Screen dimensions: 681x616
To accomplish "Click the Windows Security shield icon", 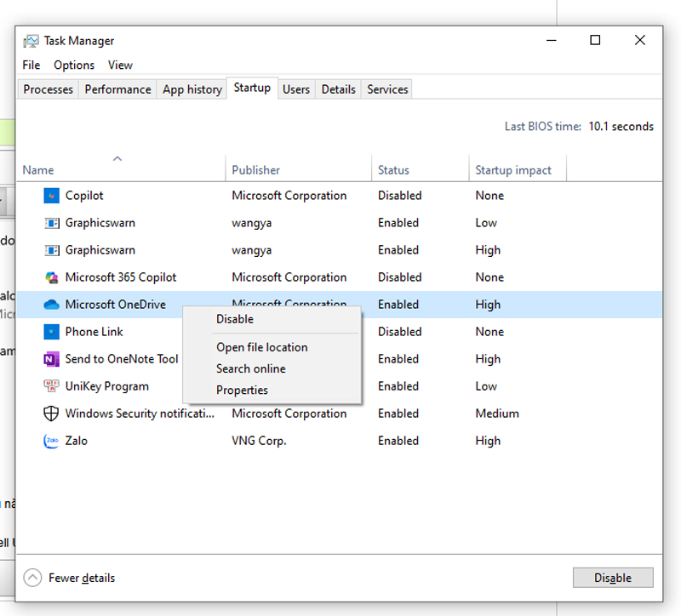I will coord(51,414).
